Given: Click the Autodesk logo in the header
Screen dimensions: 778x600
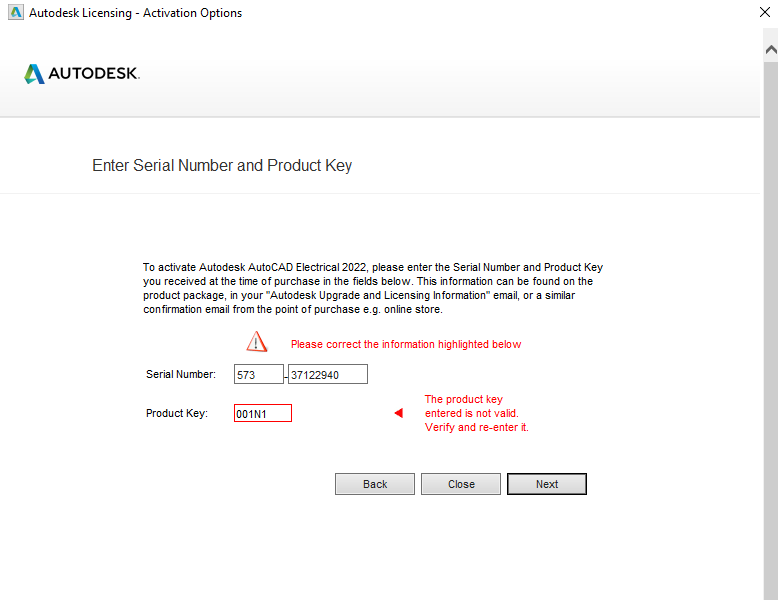Looking at the screenshot, I should (x=82, y=73).
